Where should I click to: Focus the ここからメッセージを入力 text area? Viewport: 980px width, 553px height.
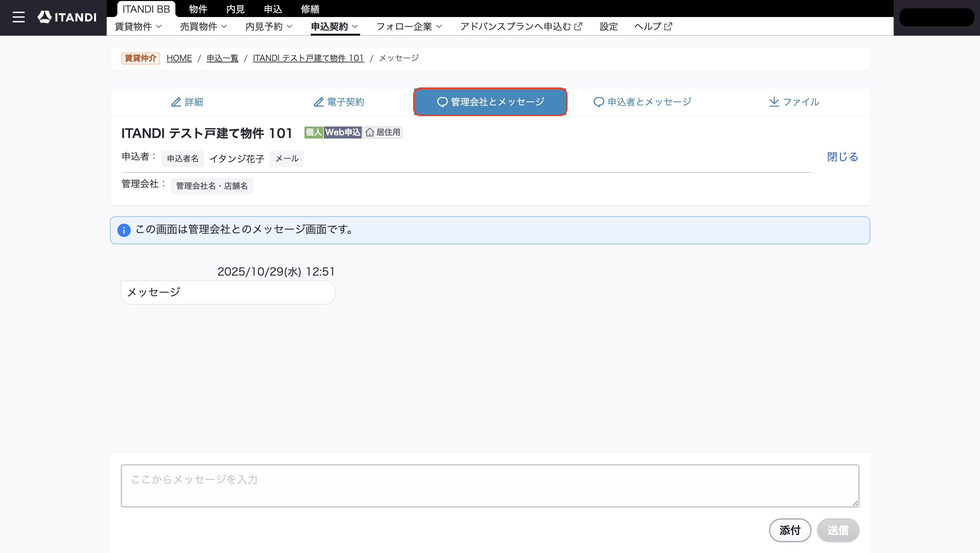(x=490, y=486)
